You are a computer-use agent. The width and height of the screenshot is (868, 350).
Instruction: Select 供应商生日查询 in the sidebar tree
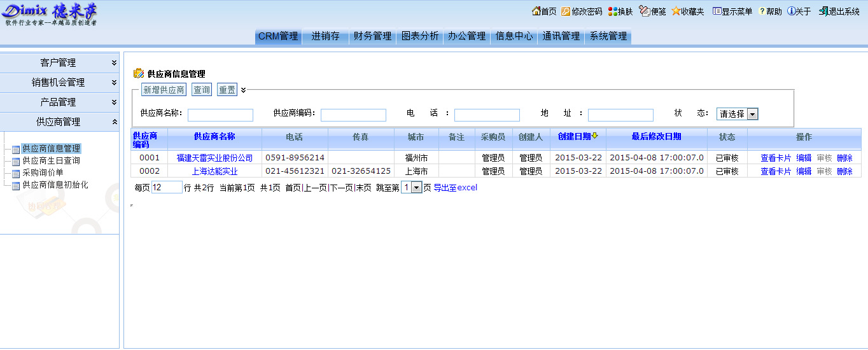[51, 160]
